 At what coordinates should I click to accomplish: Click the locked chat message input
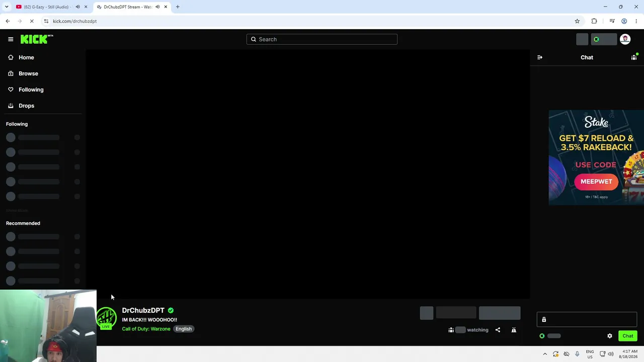pyautogui.click(x=587, y=319)
